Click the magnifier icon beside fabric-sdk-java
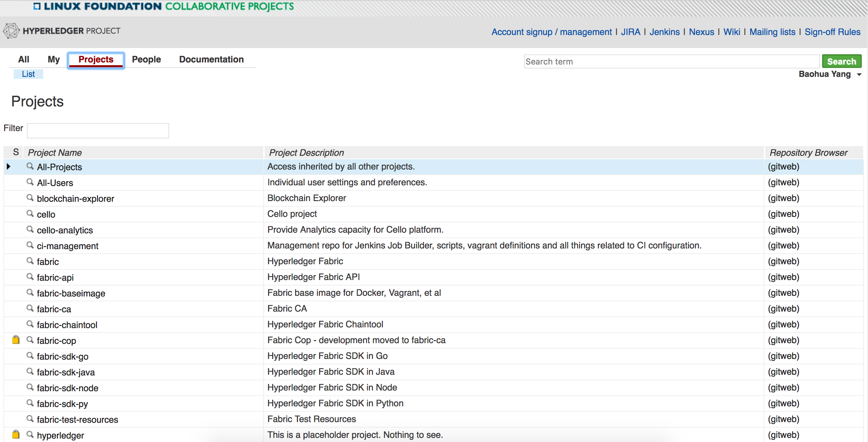 [30, 371]
